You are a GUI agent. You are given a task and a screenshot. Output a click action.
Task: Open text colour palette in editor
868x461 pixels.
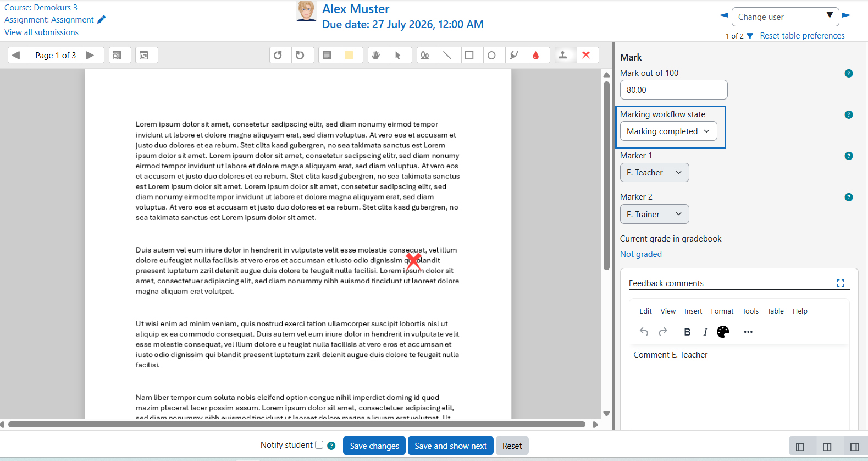pyautogui.click(x=723, y=332)
